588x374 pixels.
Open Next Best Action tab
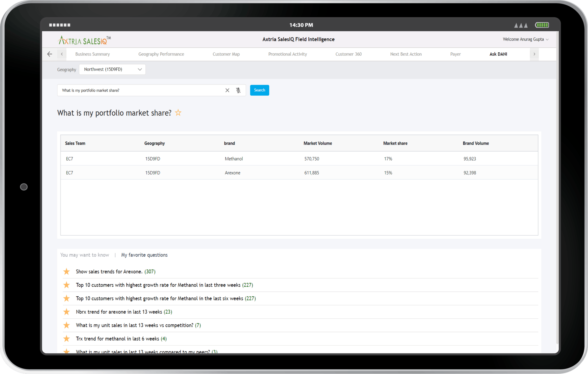(x=406, y=54)
